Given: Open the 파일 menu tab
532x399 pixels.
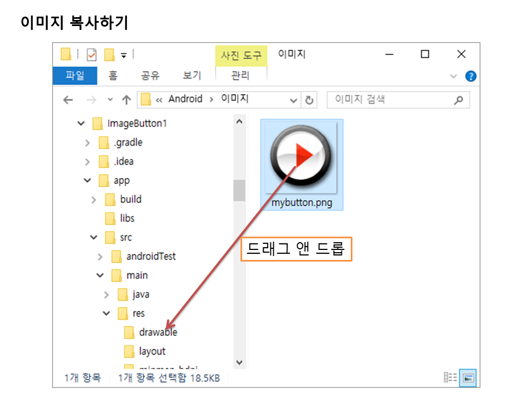Looking at the screenshot, I should 75,76.
